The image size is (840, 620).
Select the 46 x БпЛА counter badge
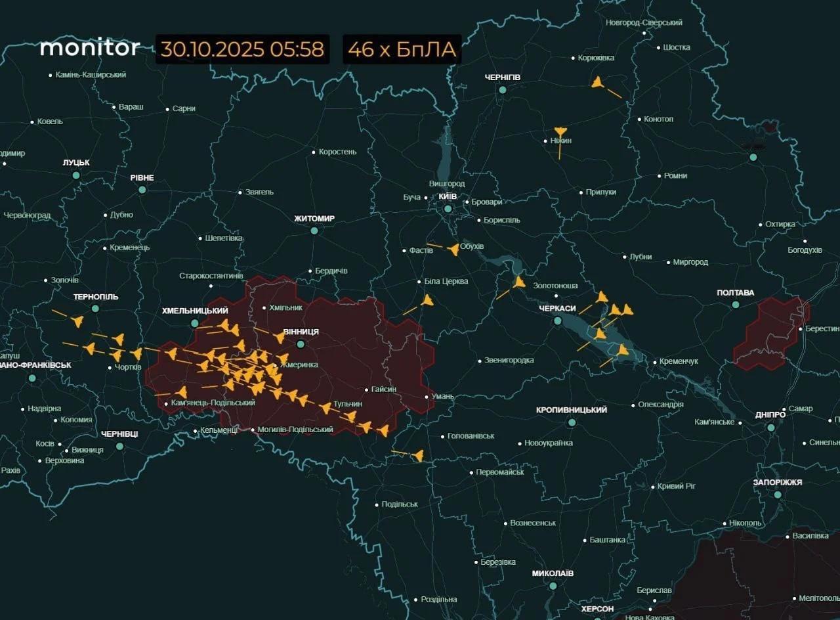402,49
